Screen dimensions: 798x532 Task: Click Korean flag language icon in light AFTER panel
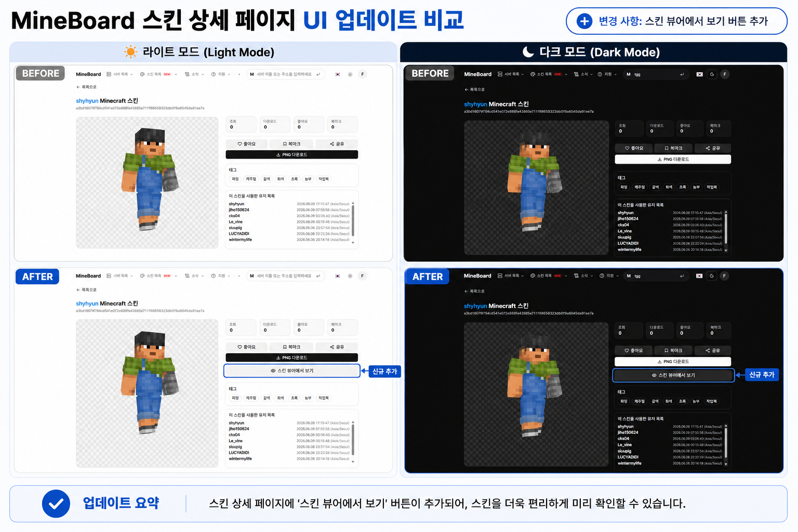point(338,276)
